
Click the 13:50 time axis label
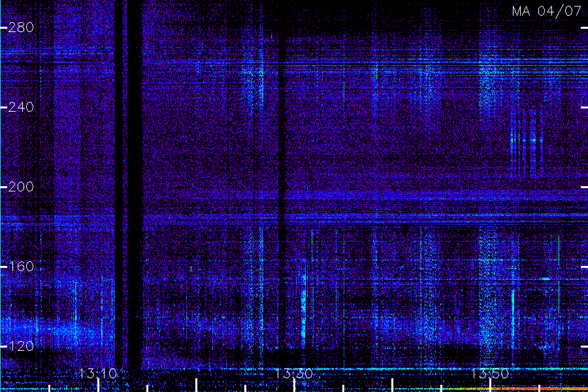click(490, 374)
